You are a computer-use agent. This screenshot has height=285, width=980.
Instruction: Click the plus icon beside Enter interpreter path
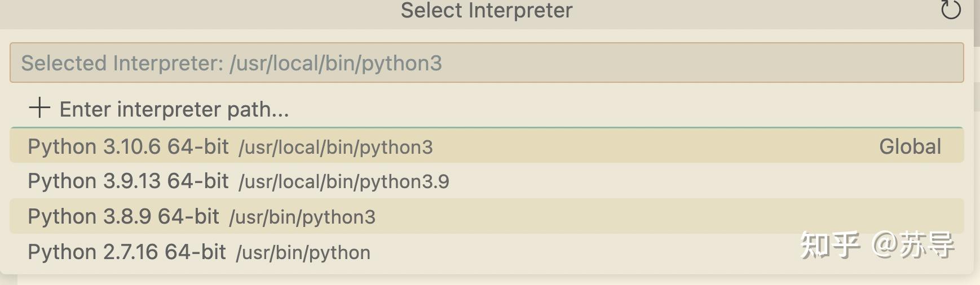click(x=39, y=108)
